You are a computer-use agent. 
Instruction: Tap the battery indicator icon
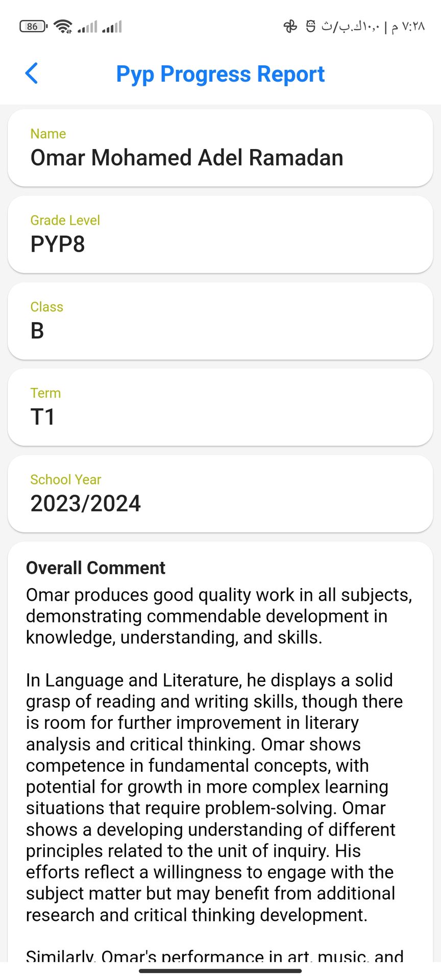pyautogui.click(x=33, y=27)
